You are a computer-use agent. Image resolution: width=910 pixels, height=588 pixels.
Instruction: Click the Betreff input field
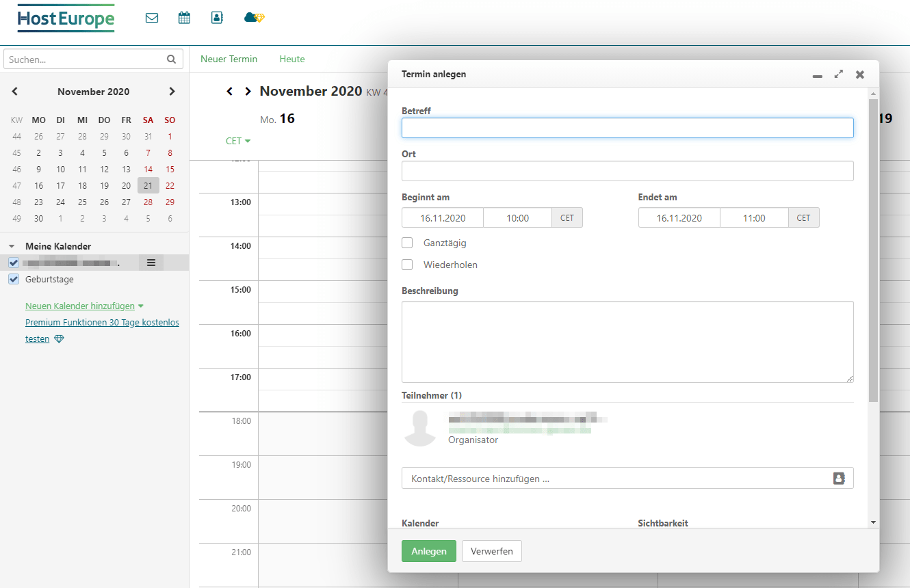627,128
